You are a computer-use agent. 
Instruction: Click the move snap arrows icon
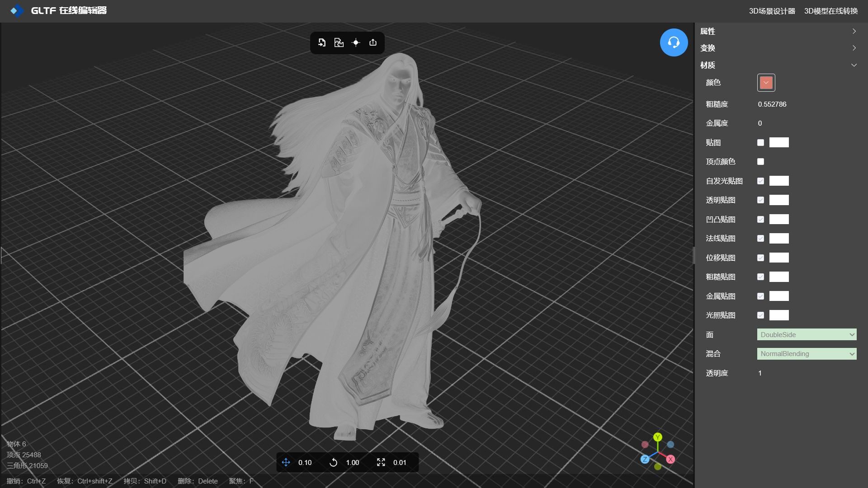click(x=286, y=462)
